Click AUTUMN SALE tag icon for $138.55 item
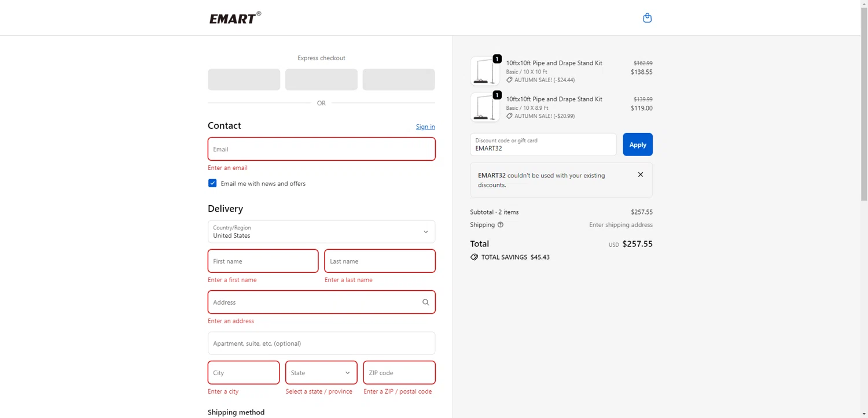The image size is (868, 418). tap(509, 80)
